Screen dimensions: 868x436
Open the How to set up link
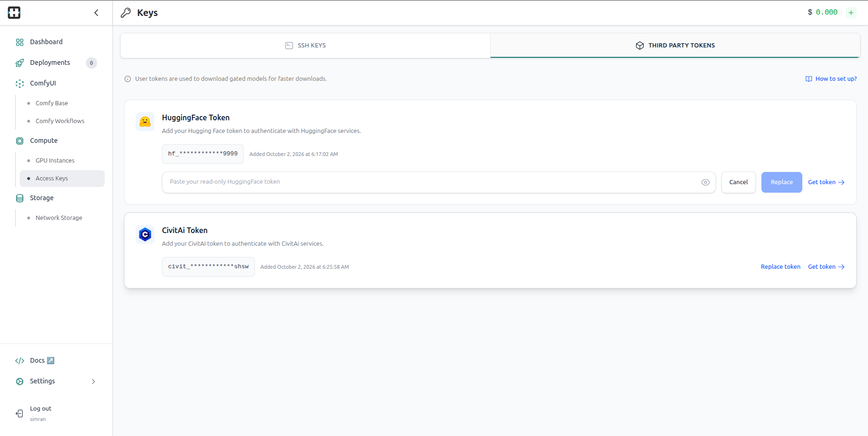pos(831,79)
